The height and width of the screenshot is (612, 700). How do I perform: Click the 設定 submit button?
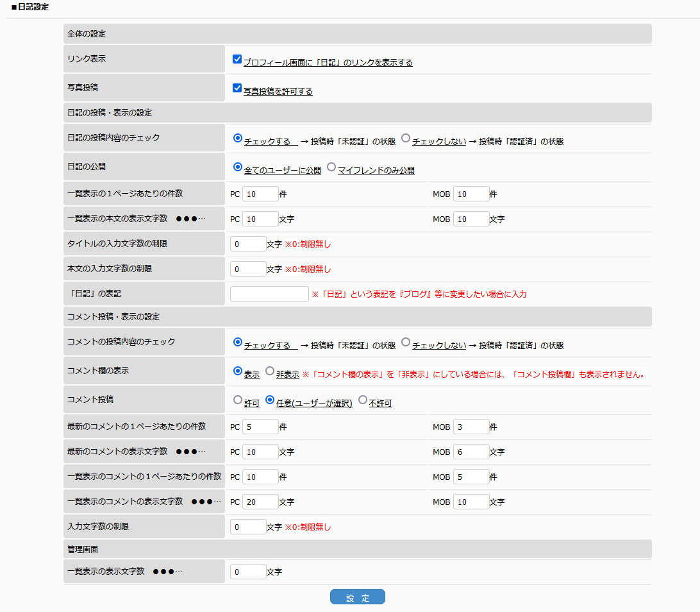(x=357, y=597)
